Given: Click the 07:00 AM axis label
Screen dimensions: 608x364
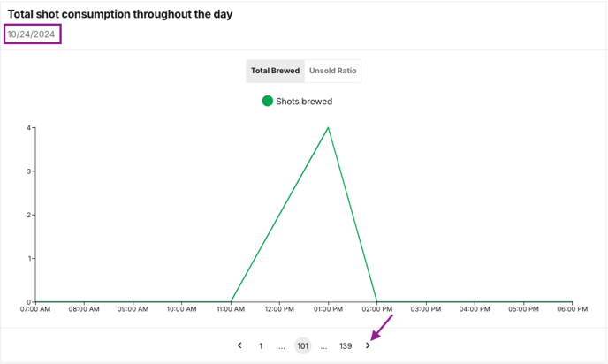Looking at the screenshot, I should tap(35, 309).
